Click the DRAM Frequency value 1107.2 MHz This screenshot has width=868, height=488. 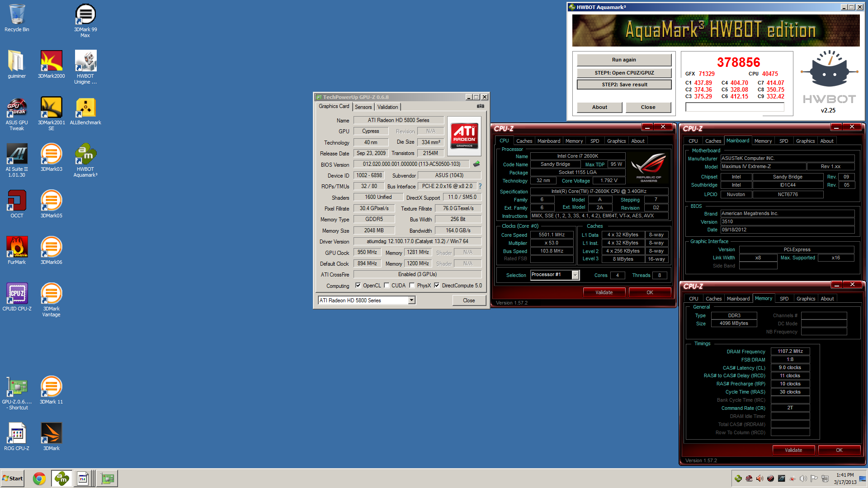point(790,351)
